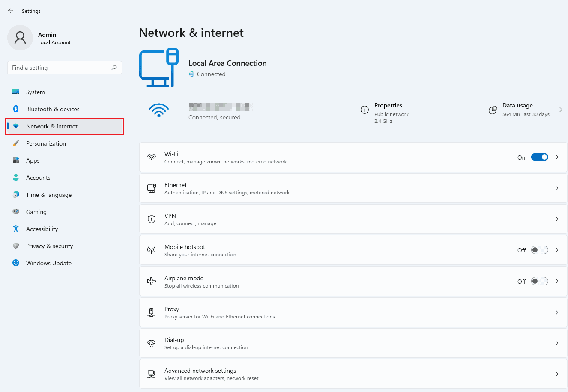Click 'Connected, secured' status text
Image resolution: width=568 pixels, height=392 pixels.
coord(214,117)
